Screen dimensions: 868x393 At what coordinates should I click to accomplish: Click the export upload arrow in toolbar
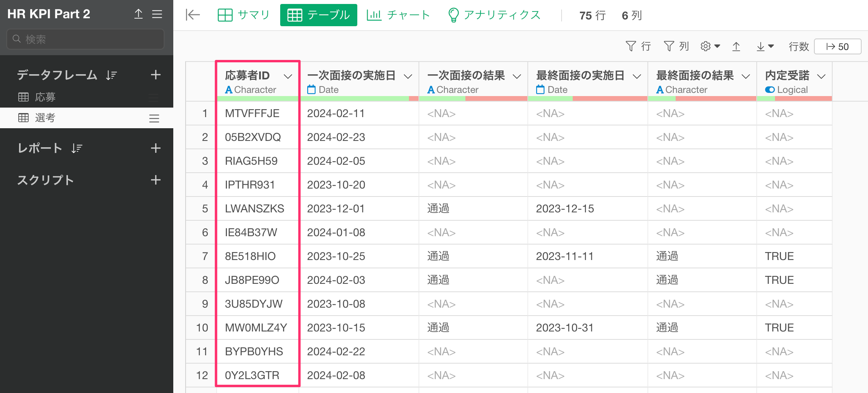point(736,46)
